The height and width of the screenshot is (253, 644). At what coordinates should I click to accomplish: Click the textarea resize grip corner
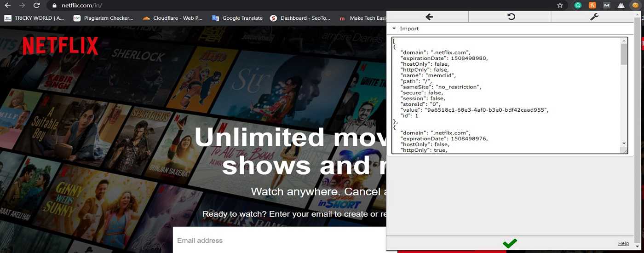point(624,150)
